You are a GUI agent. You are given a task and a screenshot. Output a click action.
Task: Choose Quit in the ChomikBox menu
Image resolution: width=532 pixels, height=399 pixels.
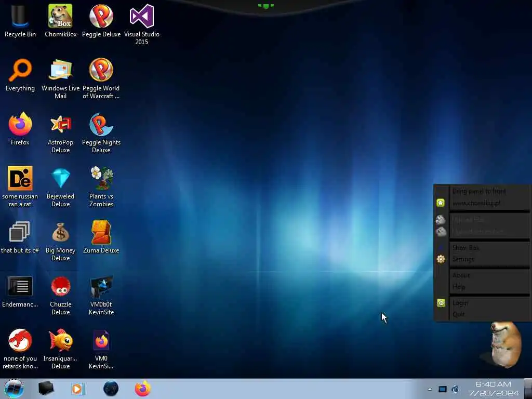458,314
